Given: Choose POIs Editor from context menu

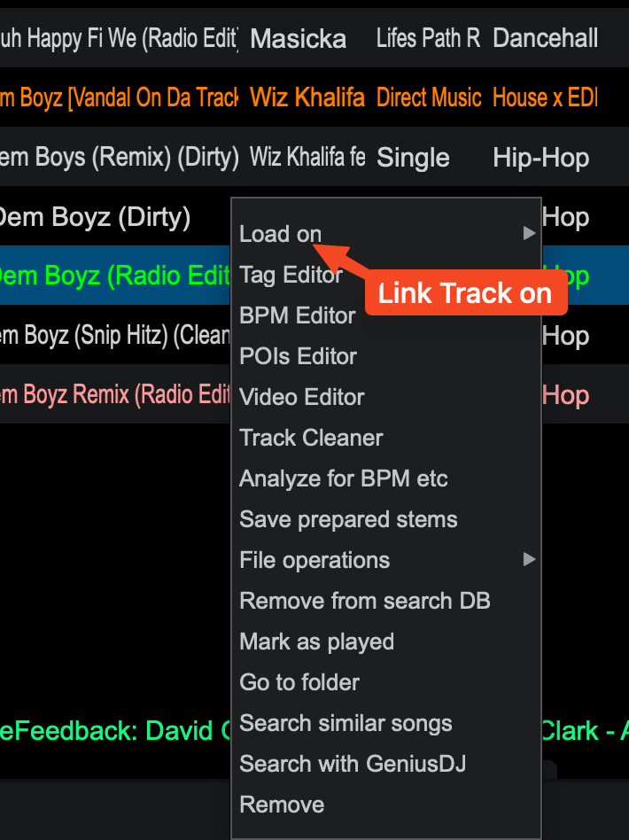Looking at the screenshot, I should [x=298, y=356].
